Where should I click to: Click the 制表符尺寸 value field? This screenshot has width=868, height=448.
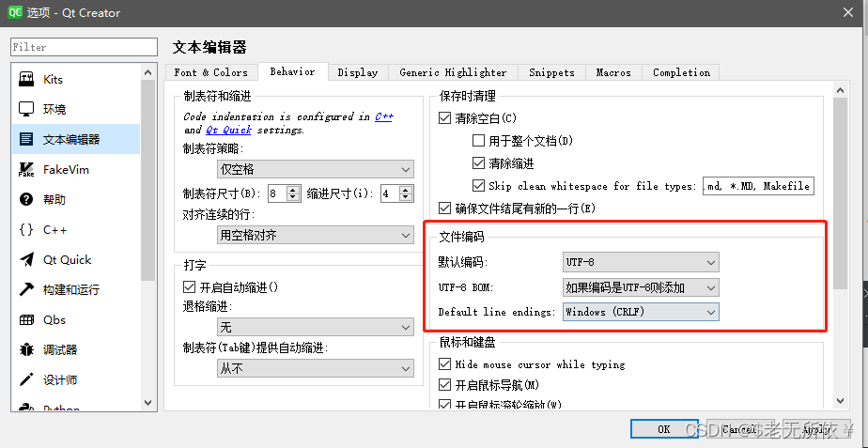[x=277, y=193]
